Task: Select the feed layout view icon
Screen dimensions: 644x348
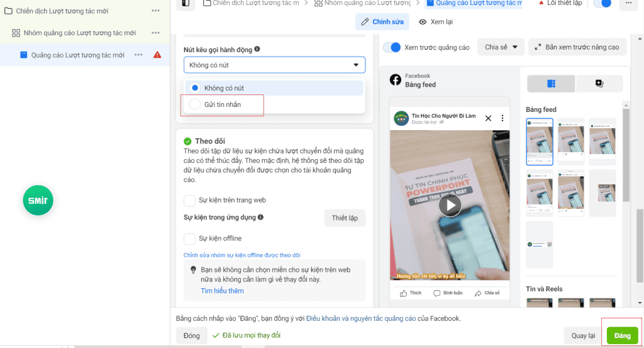Action: [551, 84]
